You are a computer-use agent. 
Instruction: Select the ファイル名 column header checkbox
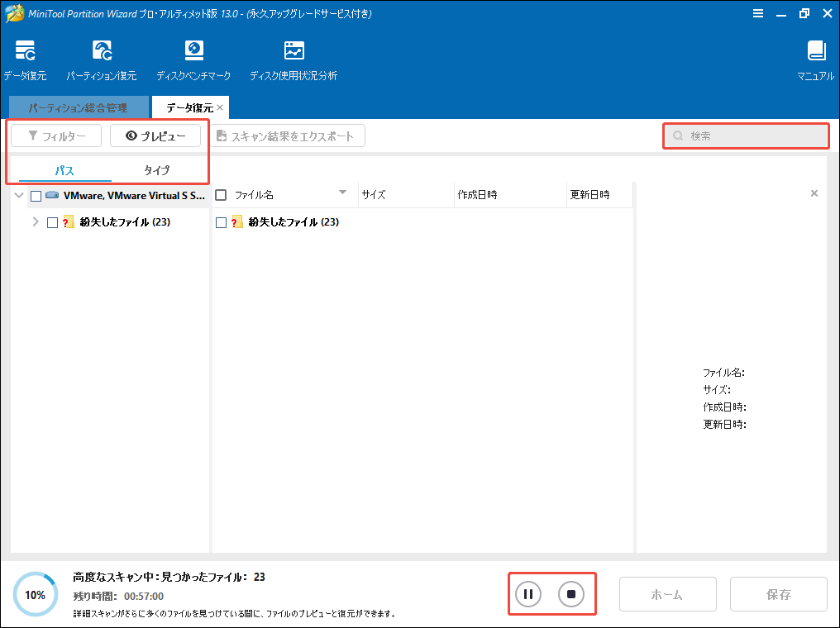tap(221, 194)
